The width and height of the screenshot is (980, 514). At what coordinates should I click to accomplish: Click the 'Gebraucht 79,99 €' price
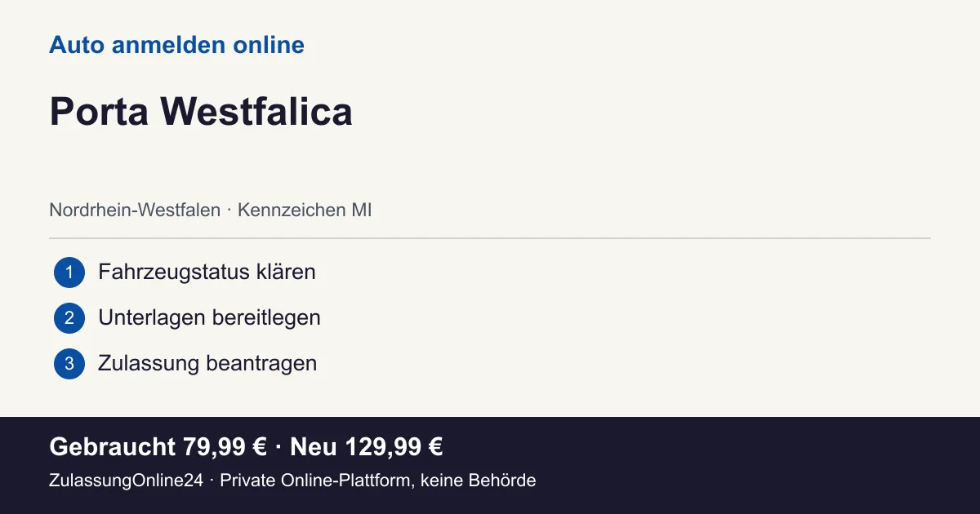pyautogui.click(x=158, y=447)
